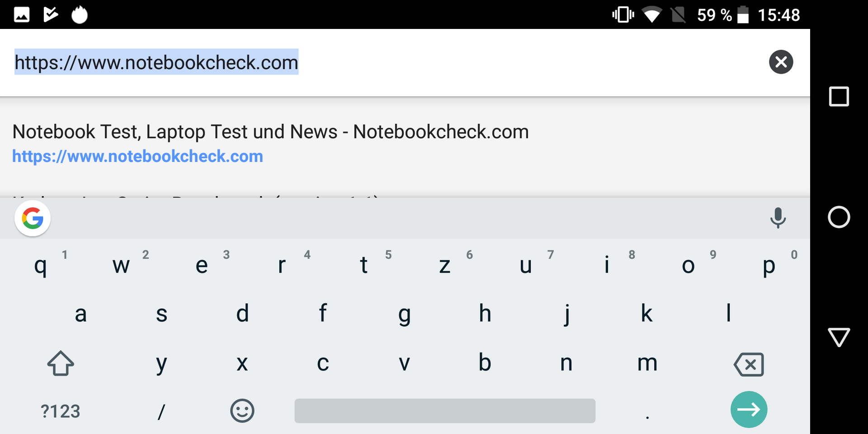Tap the green go arrow button
The height and width of the screenshot is (434, 868).
[749, 410]
